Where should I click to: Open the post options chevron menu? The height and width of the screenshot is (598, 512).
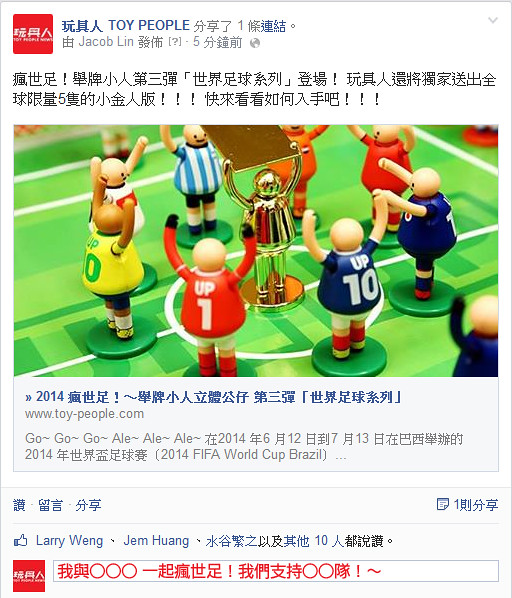(493, 20)
